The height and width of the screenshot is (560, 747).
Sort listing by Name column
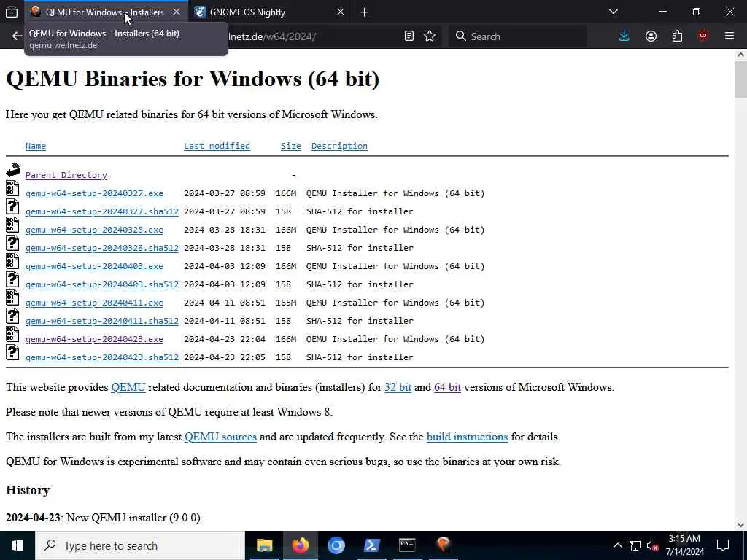36,146
